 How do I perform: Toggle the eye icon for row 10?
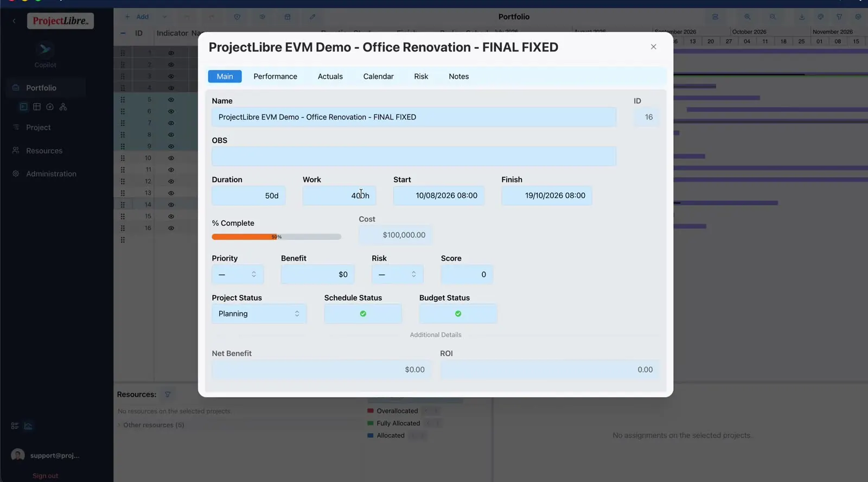coord(171,158)
